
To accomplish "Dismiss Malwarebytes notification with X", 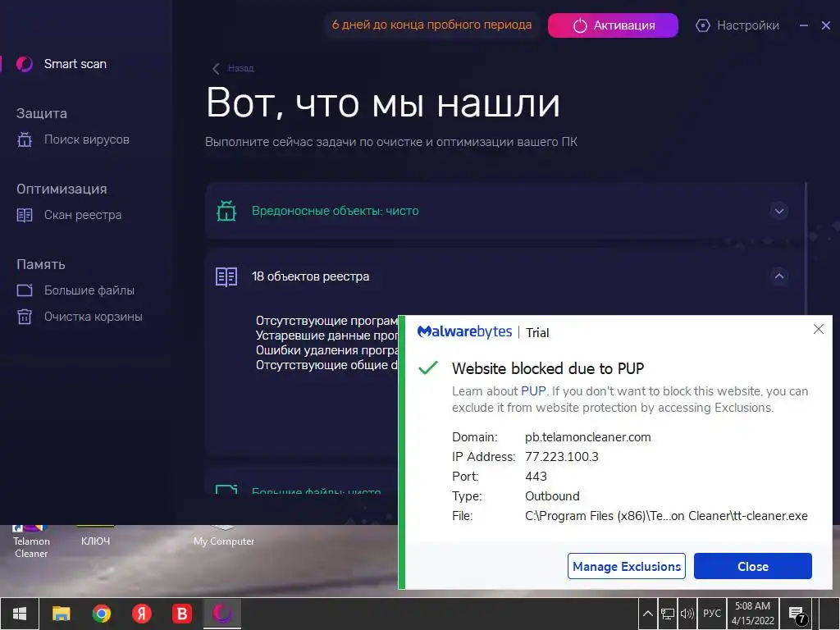I will [x=819, y=329].
